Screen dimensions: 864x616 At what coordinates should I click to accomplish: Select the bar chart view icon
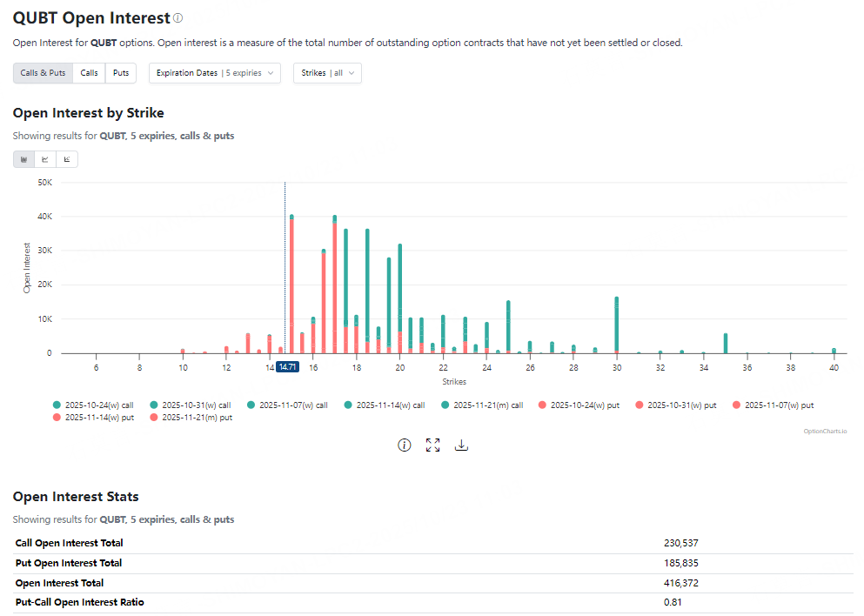23,159
